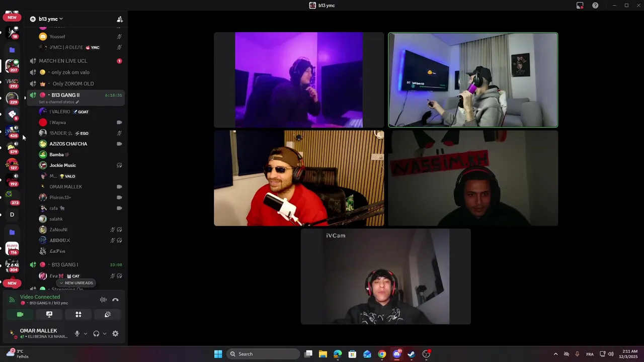Open the server with 207 badge

(12, 65)
